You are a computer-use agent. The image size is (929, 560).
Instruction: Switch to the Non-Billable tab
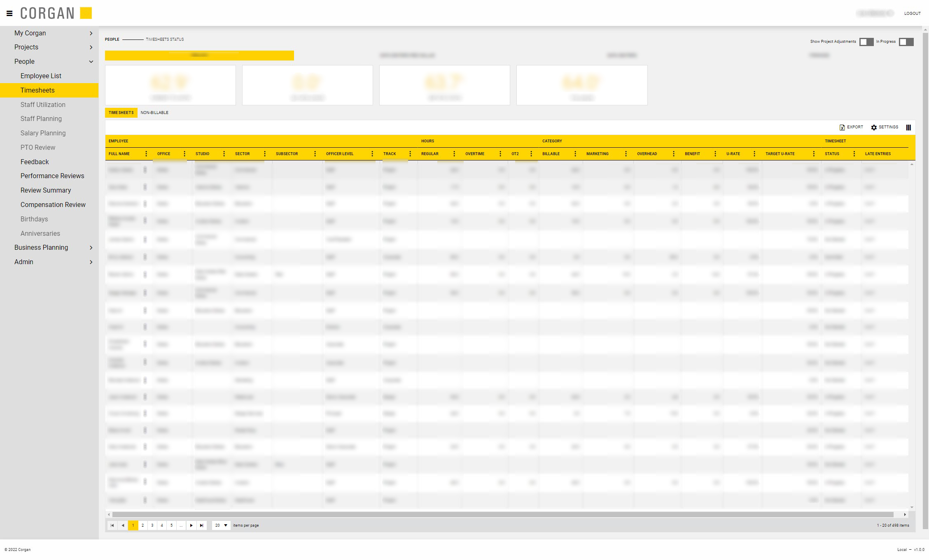coord(154,113)
